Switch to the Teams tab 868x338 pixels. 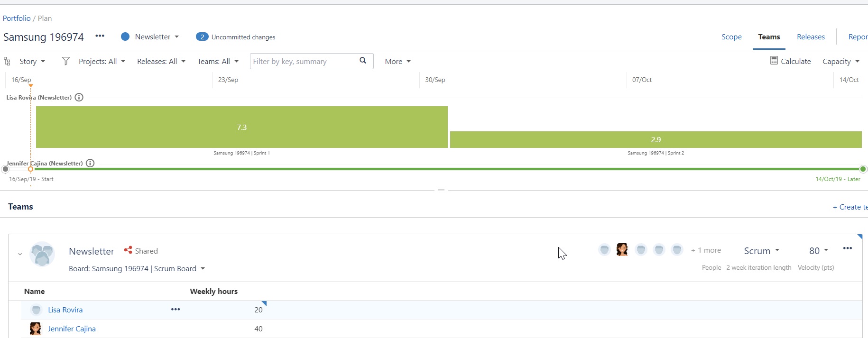coord(769,37)
